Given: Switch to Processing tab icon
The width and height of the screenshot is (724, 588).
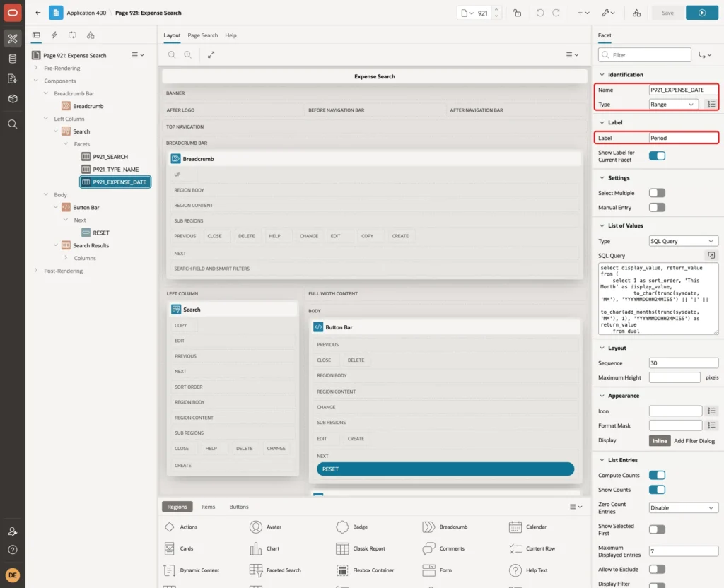Looking at the screenshot, I should pos(73,35).
